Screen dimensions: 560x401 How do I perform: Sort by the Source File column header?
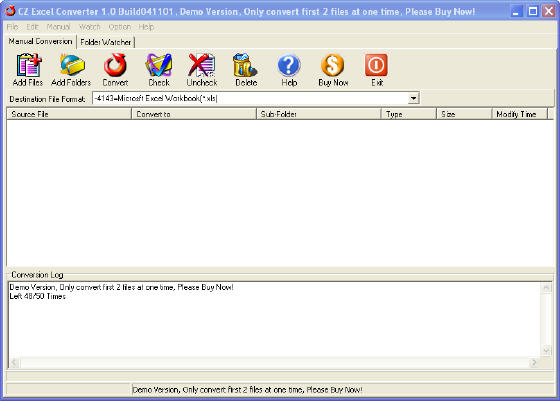tap(69, 114)
